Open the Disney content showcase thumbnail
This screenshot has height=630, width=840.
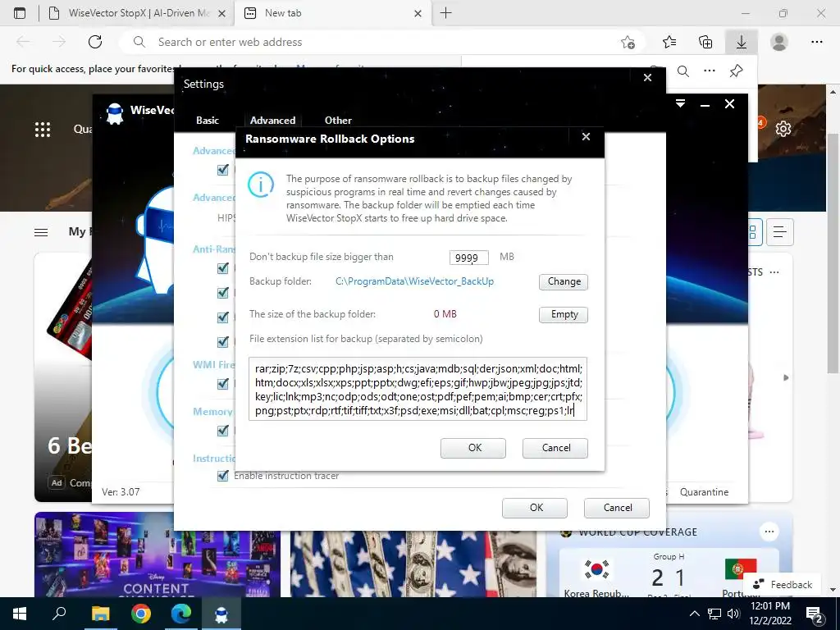click(157, 555)
